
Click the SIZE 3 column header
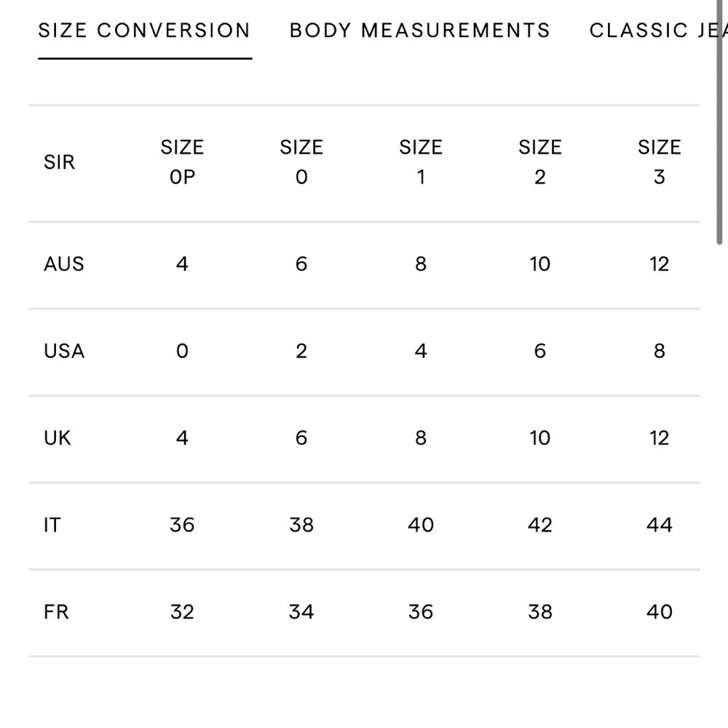point(659,162)
